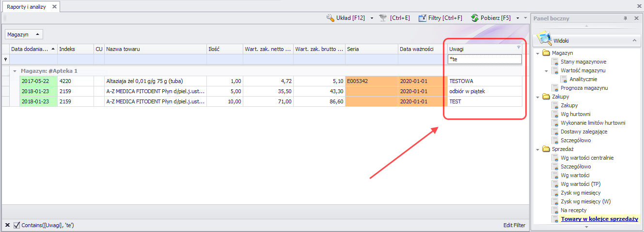Collapse the Magazyn: #Apteka 1 group row
This screenshot has width=644, height=232.
tap(15, 71)
